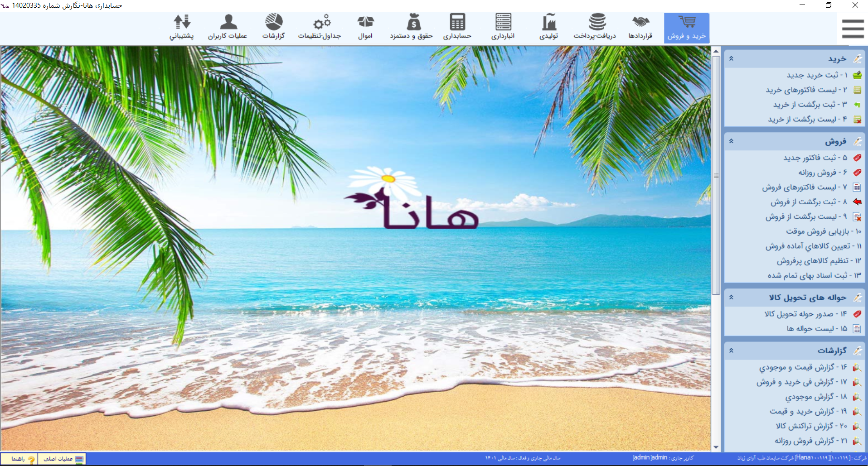Open the عملیات کاربران user icon

pyautogui.click(x=228, y=23)
